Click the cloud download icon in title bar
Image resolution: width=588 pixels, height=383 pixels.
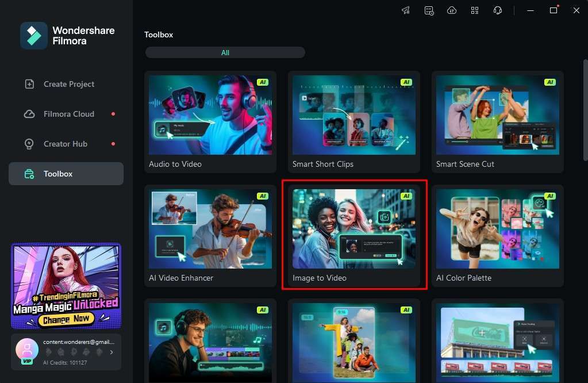(452, 10)
